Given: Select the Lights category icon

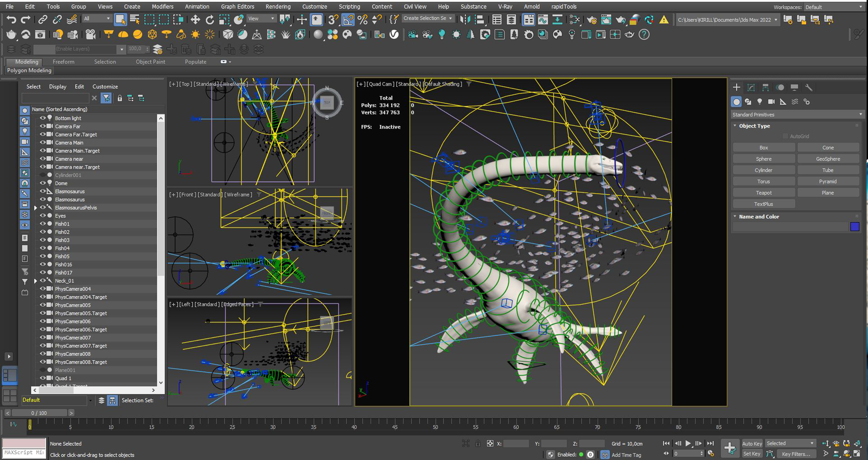Looking at the screenshot, I should [759, 102].
